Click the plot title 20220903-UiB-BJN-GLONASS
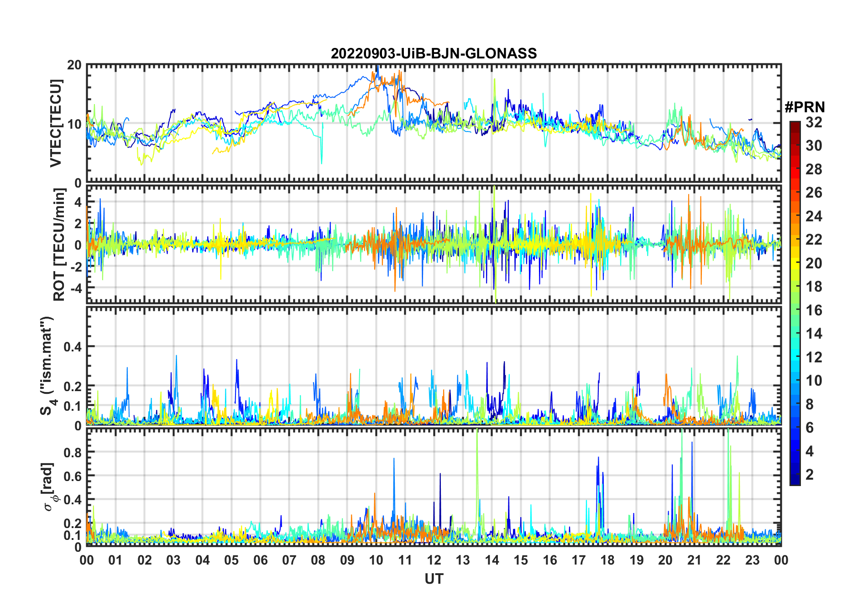The height and width of the screenshot is (607, 868). point(434,54)
